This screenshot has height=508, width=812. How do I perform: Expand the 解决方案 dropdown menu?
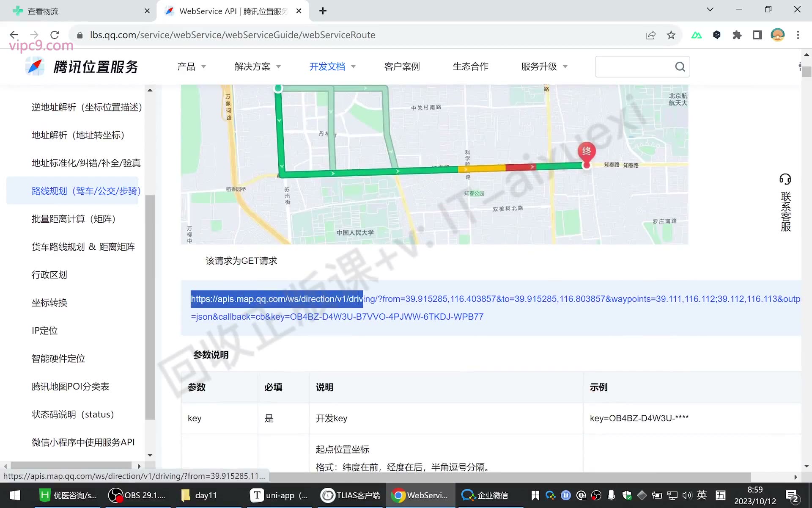258,66
